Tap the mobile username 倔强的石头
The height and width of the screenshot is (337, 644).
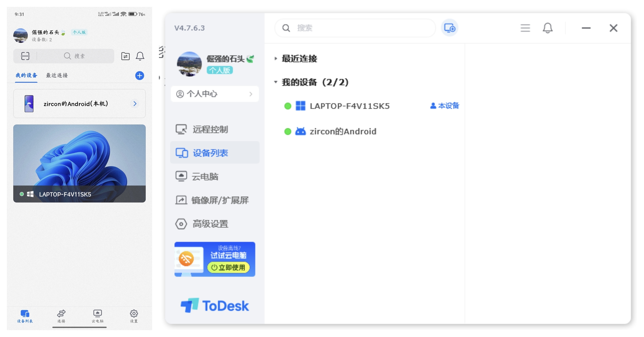tap(46, 32)
